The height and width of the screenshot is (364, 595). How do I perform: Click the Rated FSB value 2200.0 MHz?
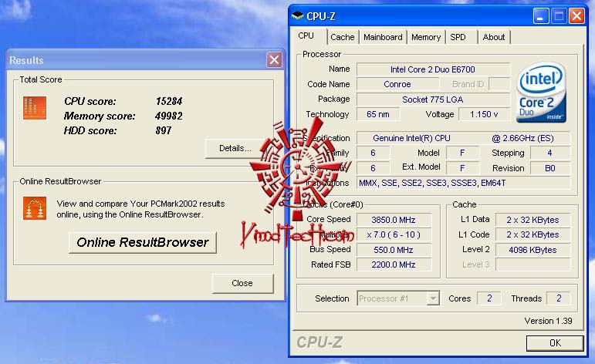click(394, 265)
